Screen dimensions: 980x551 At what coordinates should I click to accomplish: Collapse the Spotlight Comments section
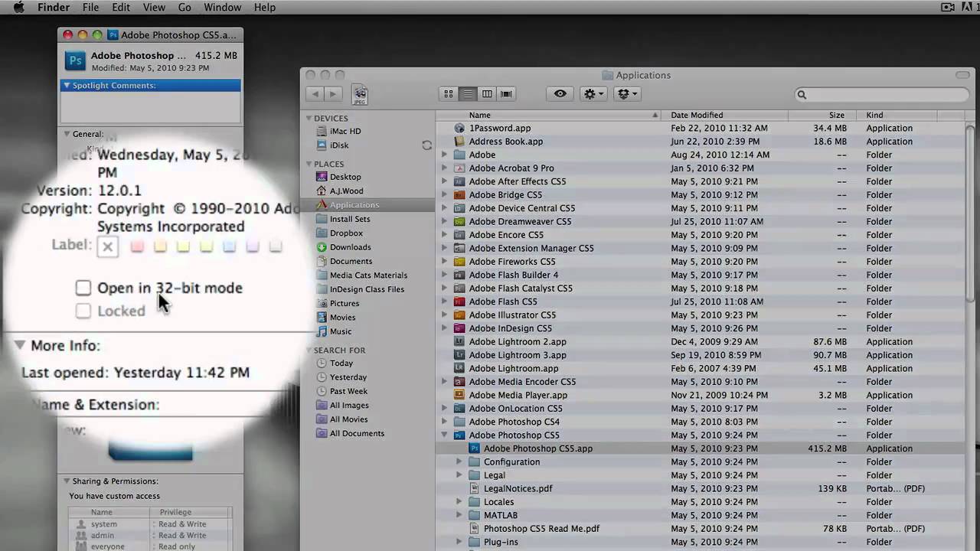pyautogui.click(x=67, y=86)
